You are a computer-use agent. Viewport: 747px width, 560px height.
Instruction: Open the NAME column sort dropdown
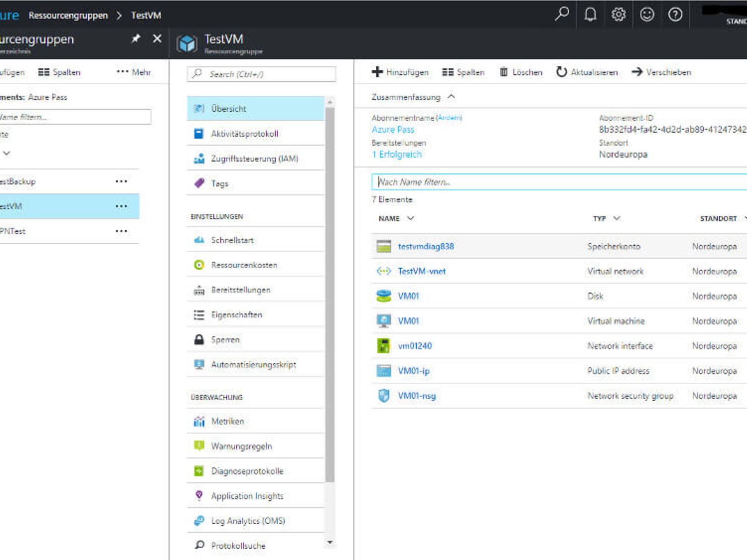[410, 218]
